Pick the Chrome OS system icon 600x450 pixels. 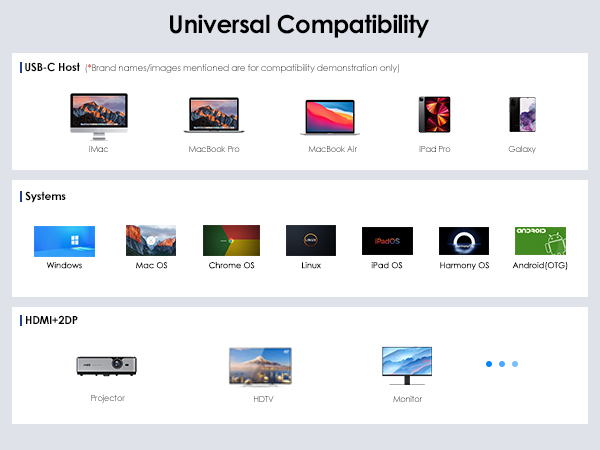point(231,241)
